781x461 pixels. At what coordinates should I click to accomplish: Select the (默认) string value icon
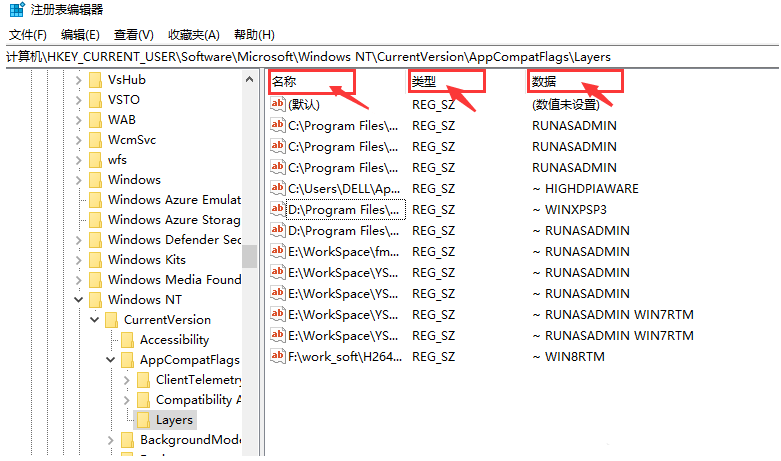tap(277, 104)
